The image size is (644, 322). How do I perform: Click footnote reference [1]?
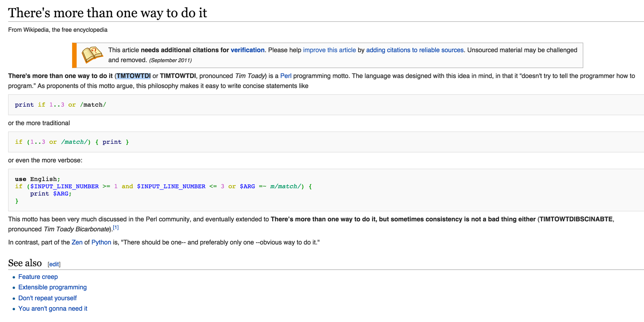(116, 227)
